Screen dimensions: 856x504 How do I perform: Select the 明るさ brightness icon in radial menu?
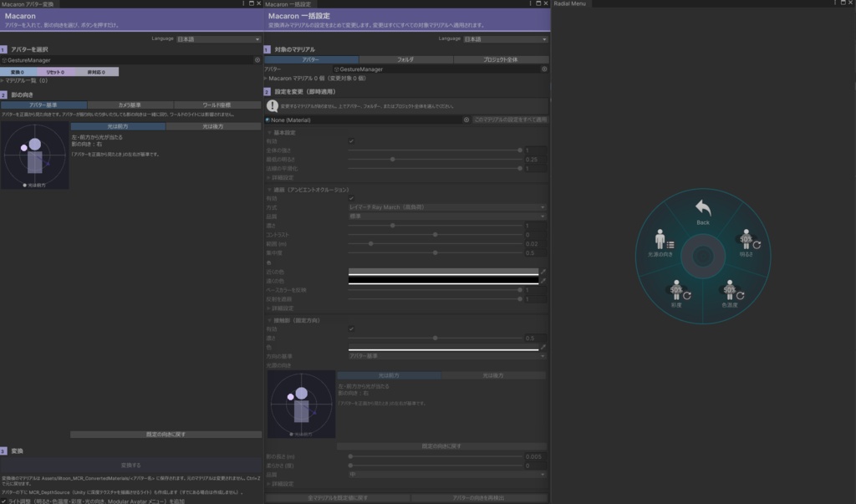[746, 240]
